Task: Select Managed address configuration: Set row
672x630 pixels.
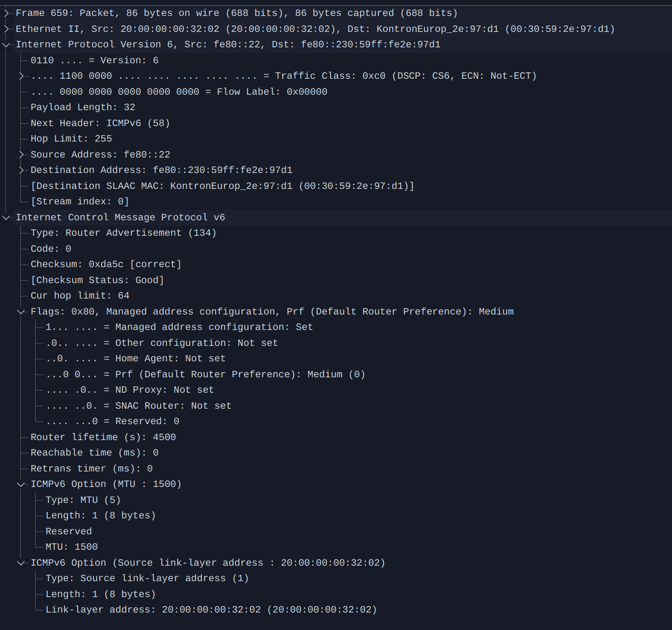Action: point(179,327)
